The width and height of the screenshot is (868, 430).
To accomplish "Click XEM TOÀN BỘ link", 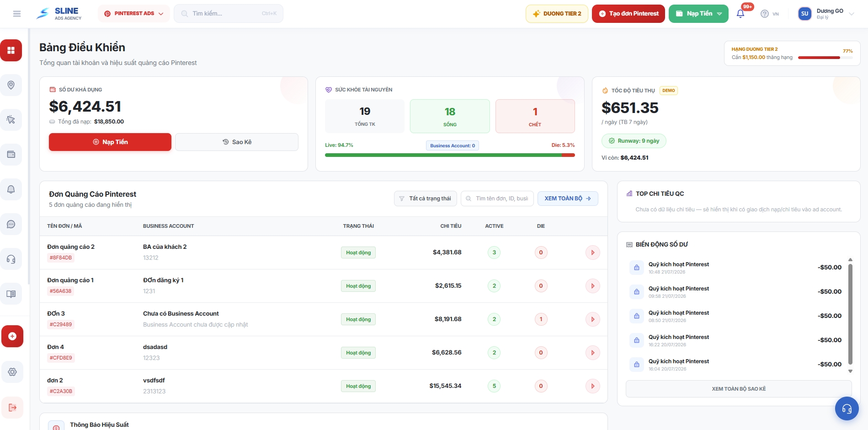I will (568, 199).
